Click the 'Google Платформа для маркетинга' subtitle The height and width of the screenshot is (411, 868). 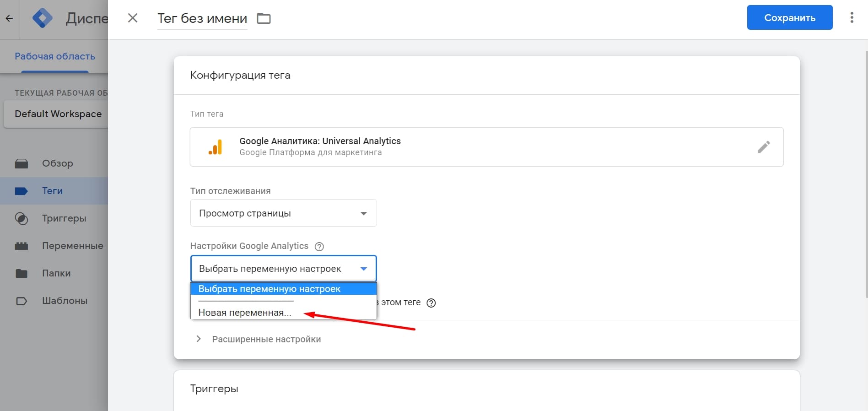(311, 152)
